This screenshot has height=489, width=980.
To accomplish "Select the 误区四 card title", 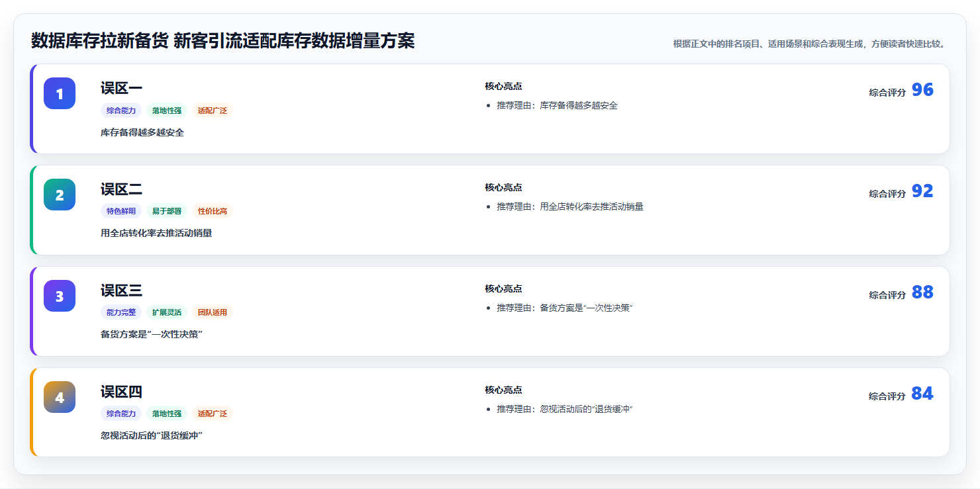I will (121, 392).
